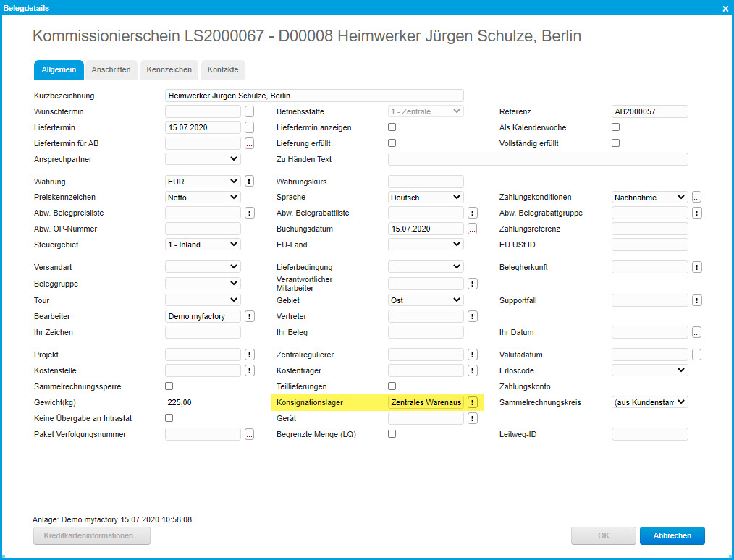Open ellipsis button for Paket Verfolgungsnummer

(x=249, y=434)
